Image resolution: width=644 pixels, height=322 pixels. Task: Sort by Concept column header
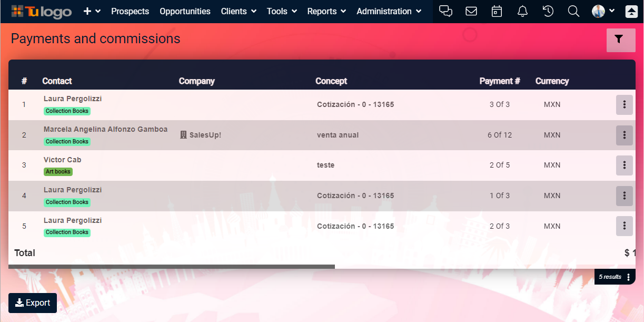331,81
